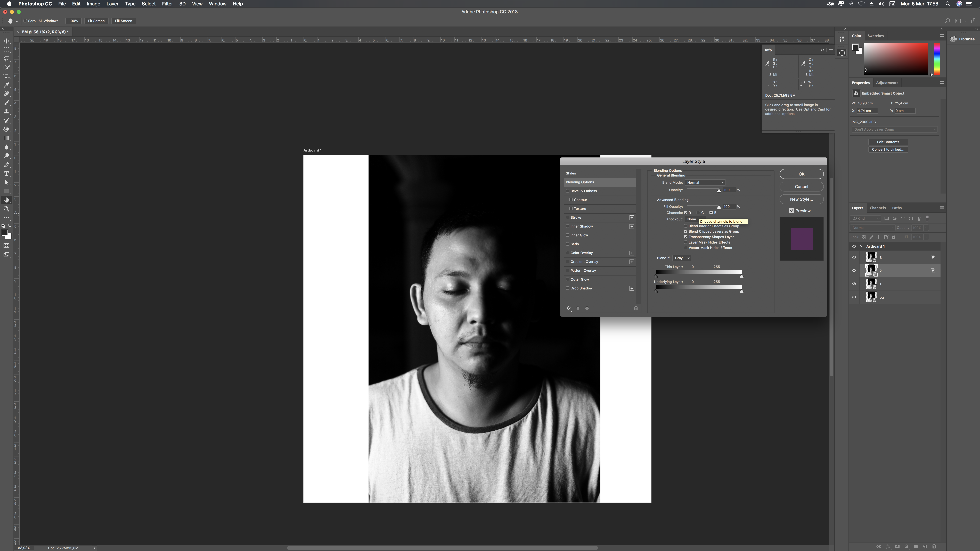Viewport: 980px width, 551px height.
Task: Toggle the G channel checkbox
Action: (x=698, y=213)
